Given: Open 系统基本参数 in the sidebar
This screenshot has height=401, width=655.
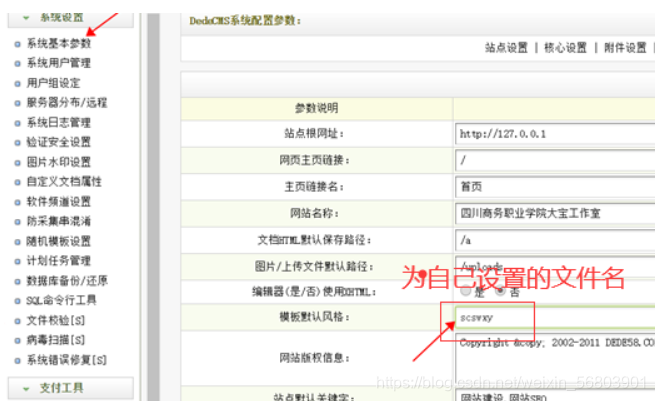Looking at the screenshot, I should (x=59, y=43).
